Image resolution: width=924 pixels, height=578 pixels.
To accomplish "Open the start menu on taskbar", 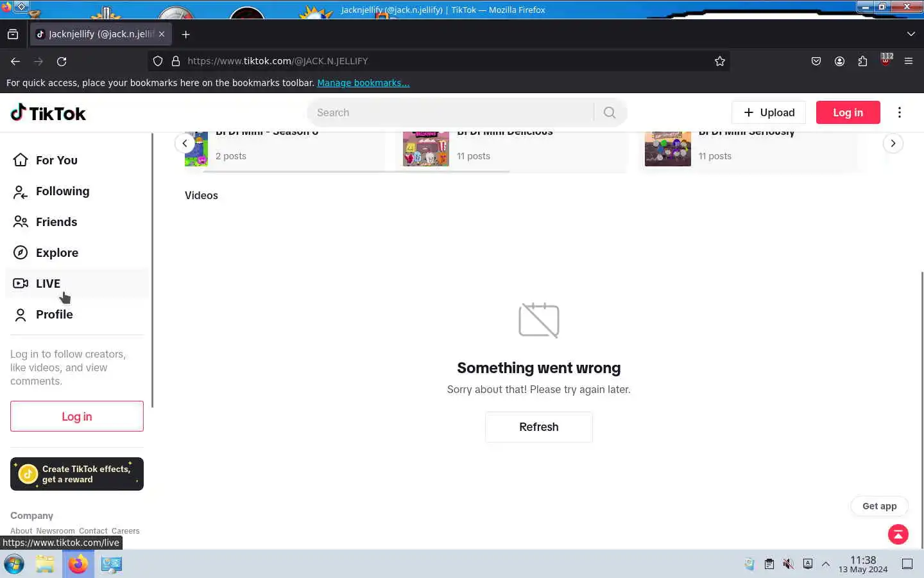I will click(14, 564).
